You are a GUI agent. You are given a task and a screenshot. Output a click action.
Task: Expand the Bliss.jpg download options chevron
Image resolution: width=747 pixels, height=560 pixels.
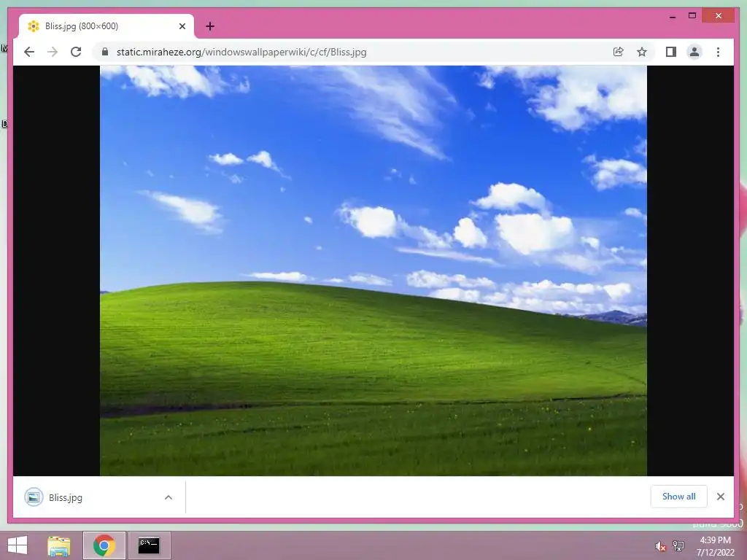(x=169, y=497)
